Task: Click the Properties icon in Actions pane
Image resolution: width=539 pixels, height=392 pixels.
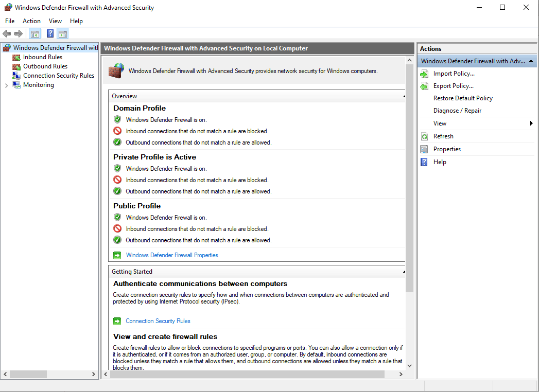Action: [424, 149]
